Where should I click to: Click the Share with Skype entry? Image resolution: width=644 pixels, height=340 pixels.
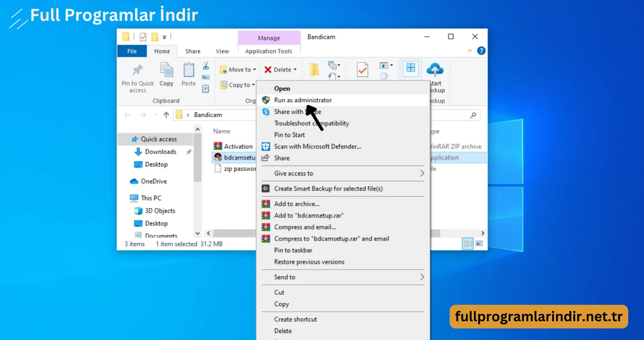[343, 112]
